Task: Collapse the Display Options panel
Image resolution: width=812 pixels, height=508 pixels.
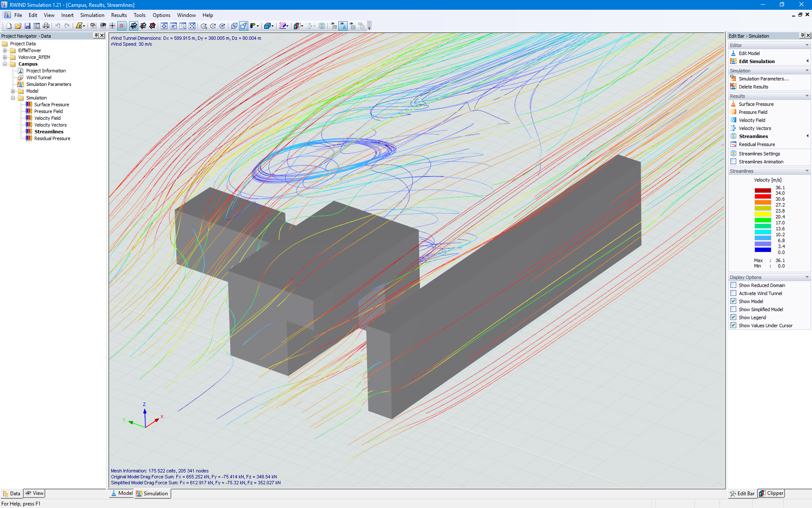Action: 808,276
